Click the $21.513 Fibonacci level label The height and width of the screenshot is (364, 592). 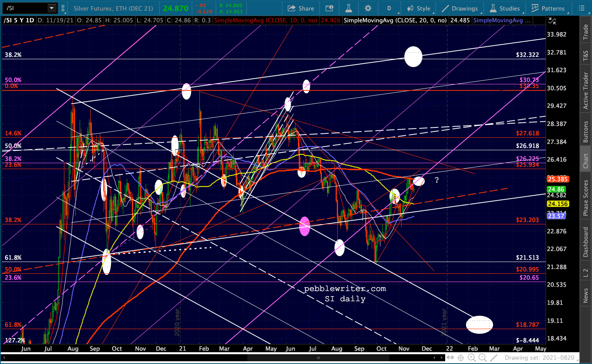pos(527,258)
